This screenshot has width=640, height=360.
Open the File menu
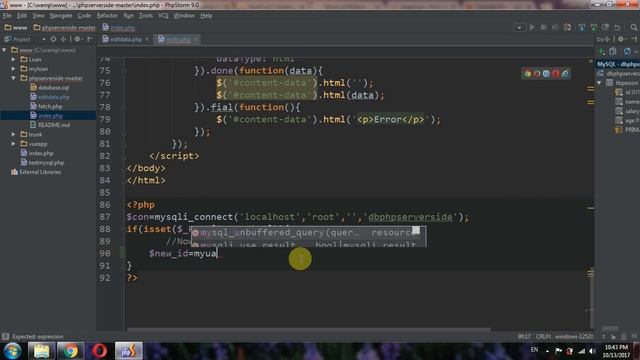(7, 16)
